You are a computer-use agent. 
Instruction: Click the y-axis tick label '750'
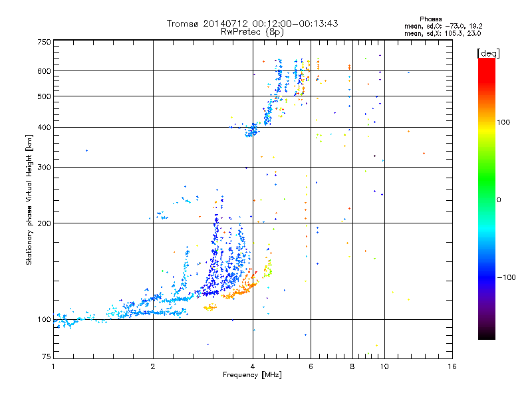pos(44,42)
